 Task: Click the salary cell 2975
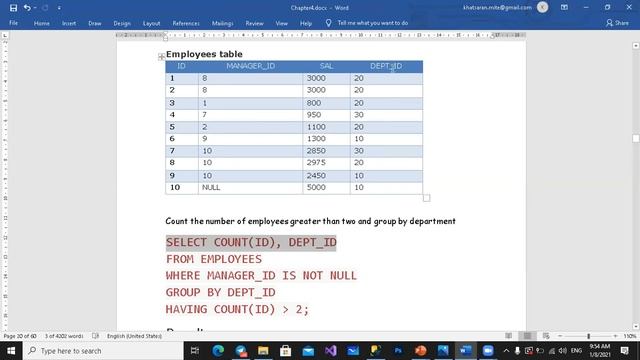[x=326, y=163]
